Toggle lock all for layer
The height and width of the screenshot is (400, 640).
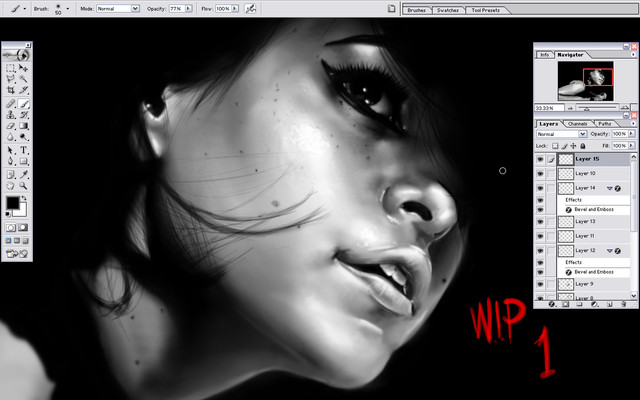click(583, 146)
